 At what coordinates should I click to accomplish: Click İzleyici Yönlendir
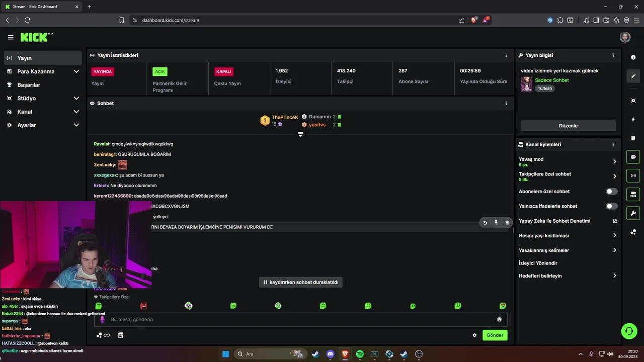tap(538, 263)
